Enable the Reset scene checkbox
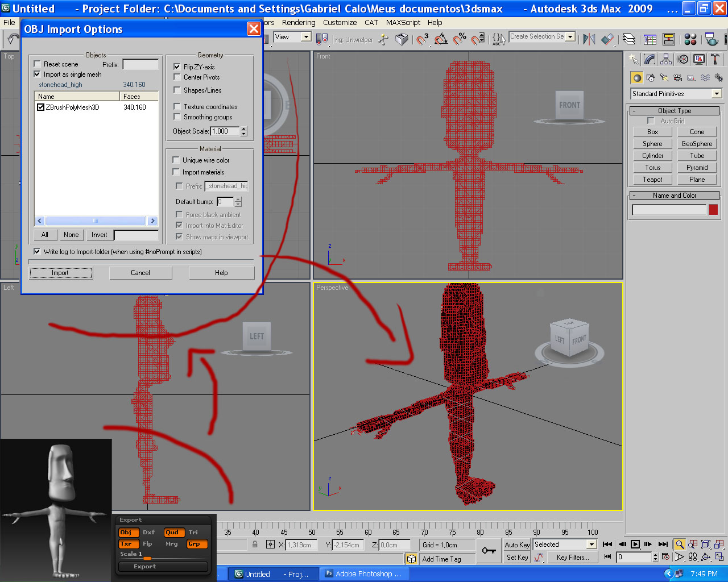The image size is (728, 582). 38,64
